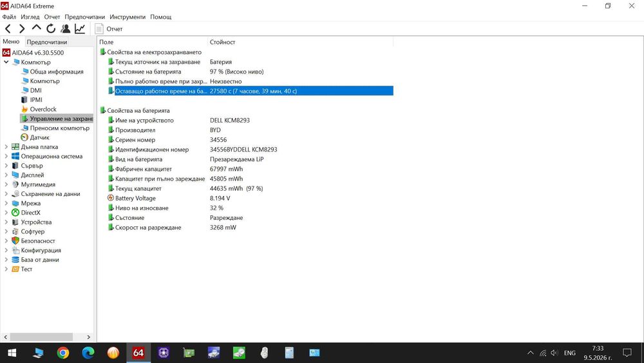This screenshot has height=363, width=644.
Task: Open the notification center icon
Action: [x=627, y=353]
